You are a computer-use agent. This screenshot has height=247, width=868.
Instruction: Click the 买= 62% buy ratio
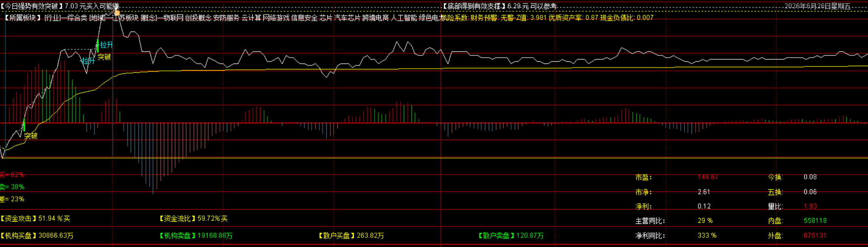(x=12, y=175)
